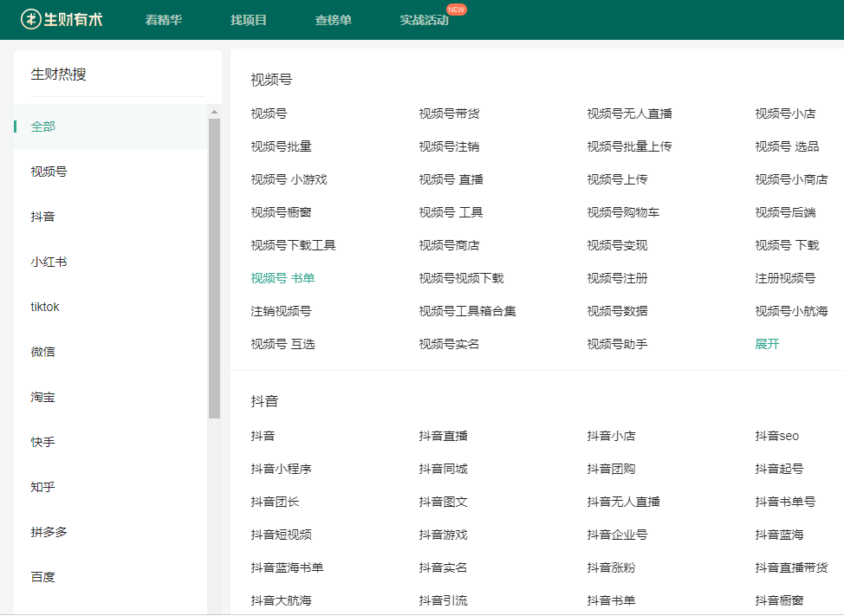Click the sidebar scrollbar thumb

tap(214, 268)
